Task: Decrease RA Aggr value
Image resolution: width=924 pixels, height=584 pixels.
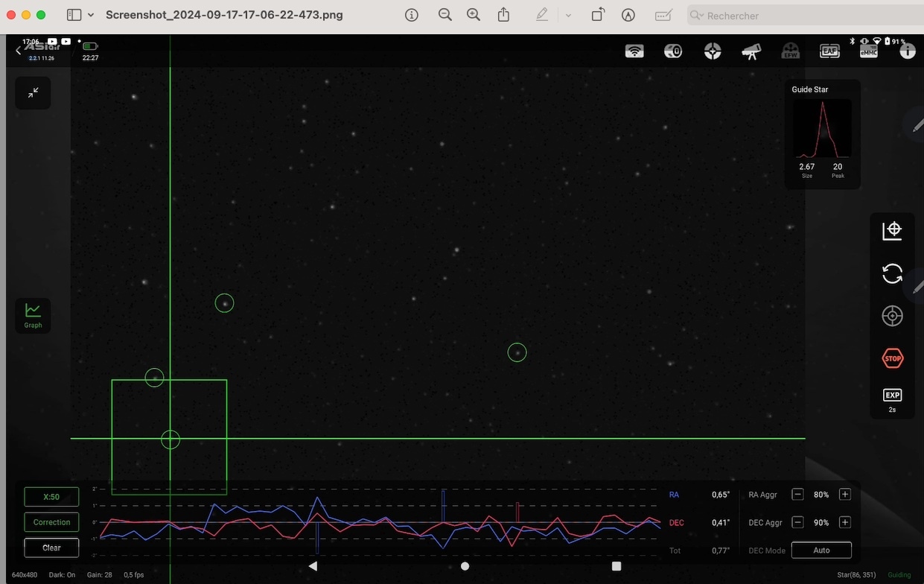Action: (797, 495)
